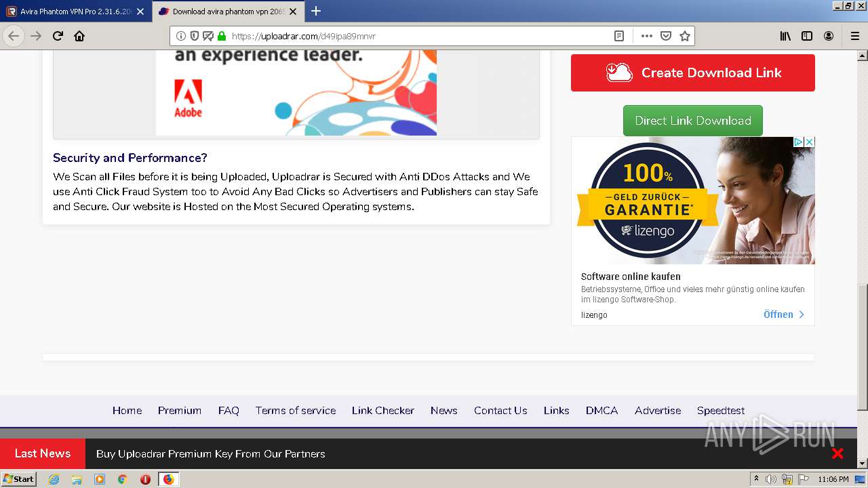Close the Avira Phantom VPN Pro tab

click(x=140, y=12)
